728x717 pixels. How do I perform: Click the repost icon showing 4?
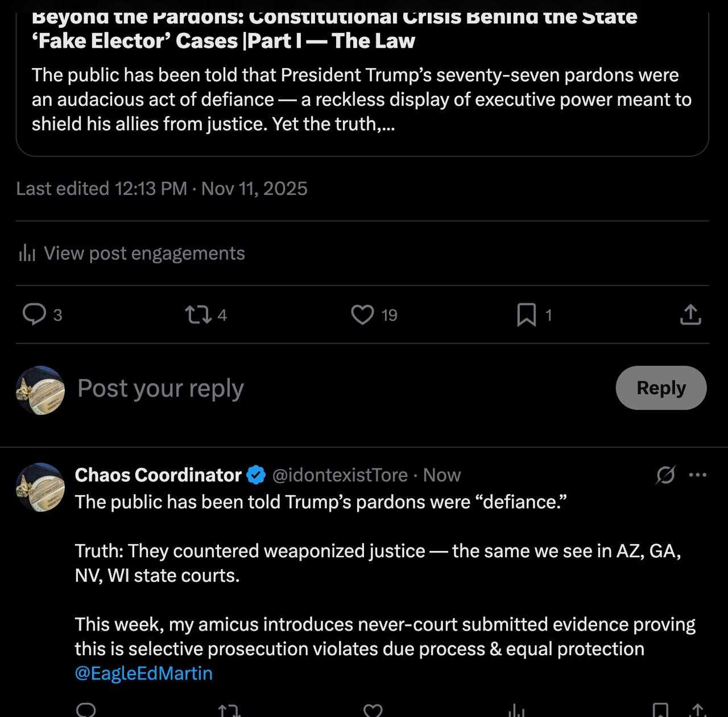(198, 314)
